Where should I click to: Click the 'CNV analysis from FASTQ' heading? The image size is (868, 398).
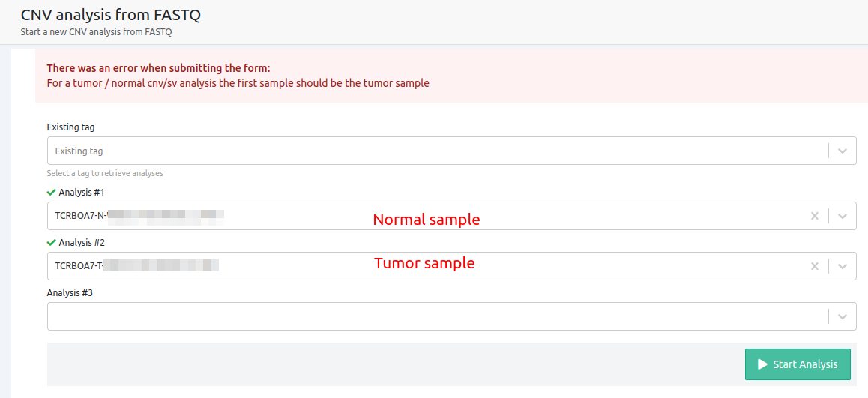coord(110,14)
